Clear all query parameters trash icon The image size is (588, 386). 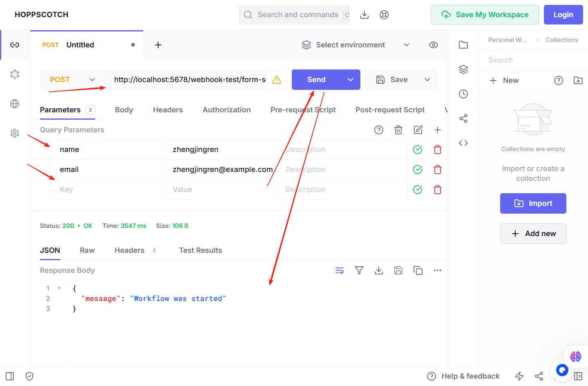[398, 130]
